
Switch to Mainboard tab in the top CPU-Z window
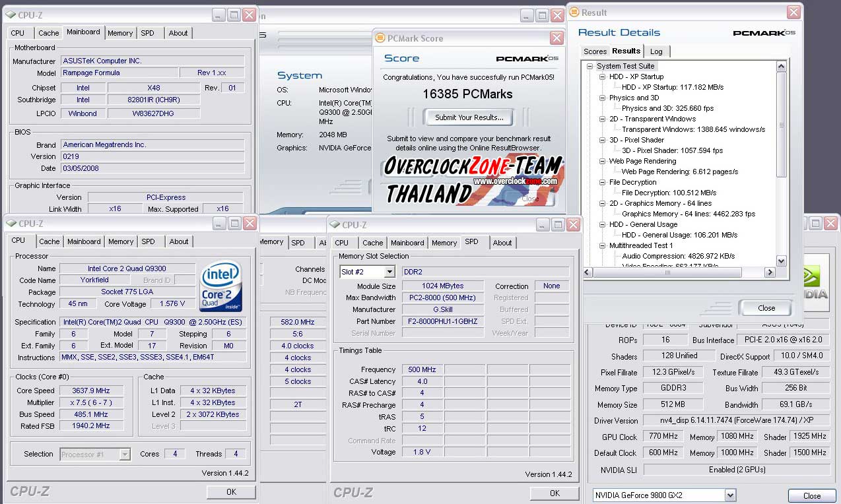coord(84,32)
